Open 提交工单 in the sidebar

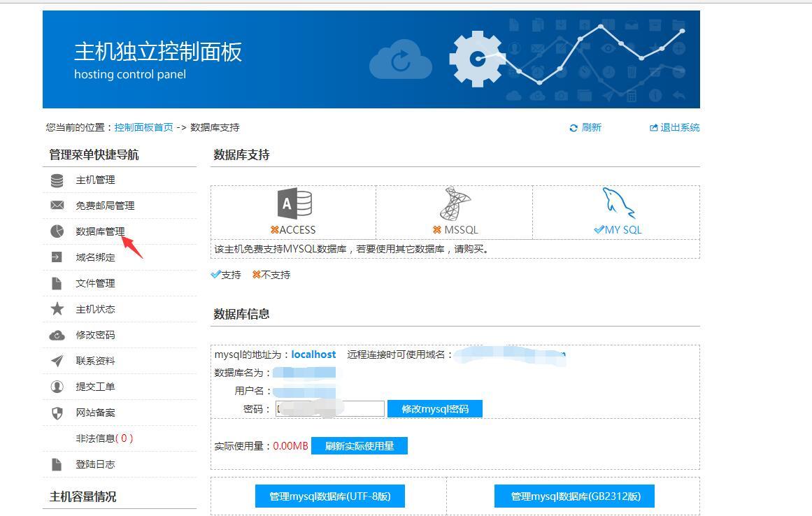pos(95,387)
